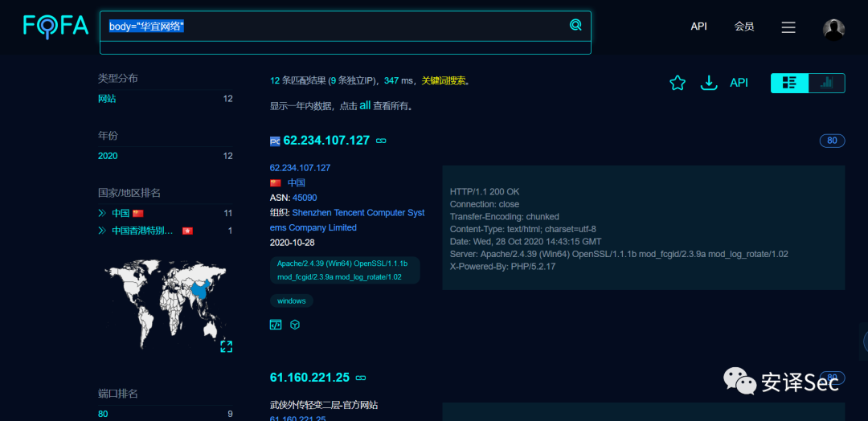View the website source code icon
Viewport: 868px width, 421px height.
pos(276,325)
